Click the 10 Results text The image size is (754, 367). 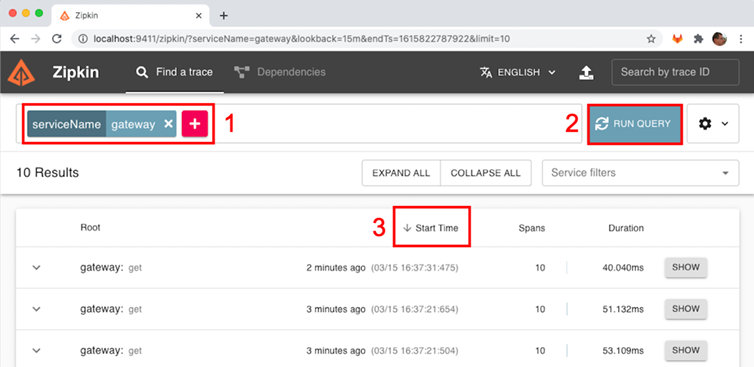pos(48,173)
